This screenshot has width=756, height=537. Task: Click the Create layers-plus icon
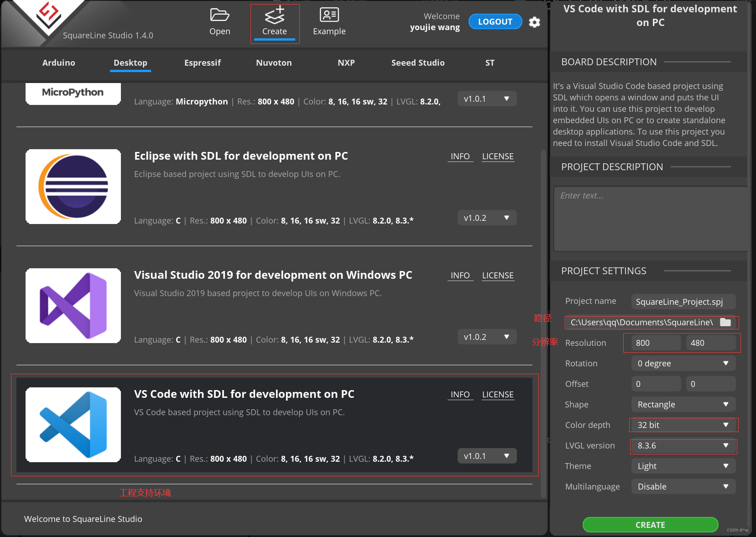click(x=275, y=15)
